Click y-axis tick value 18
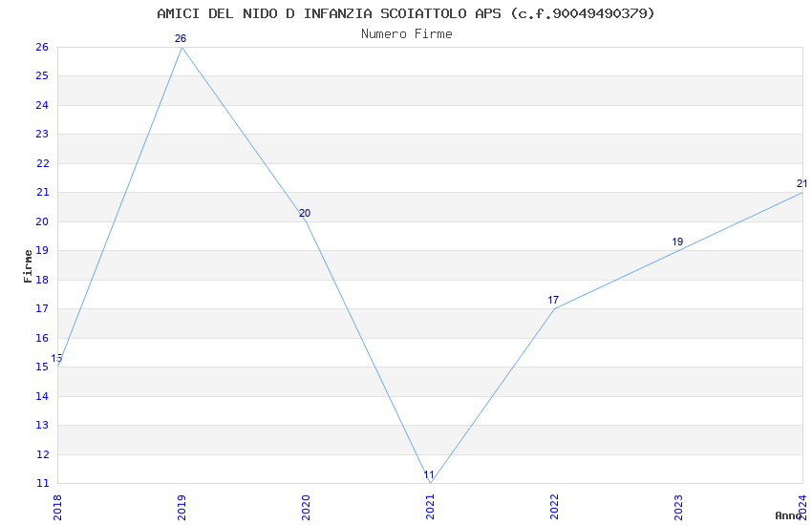Viewport: 812px width, 525px height. pyautogui.click(x=42, y=280)
